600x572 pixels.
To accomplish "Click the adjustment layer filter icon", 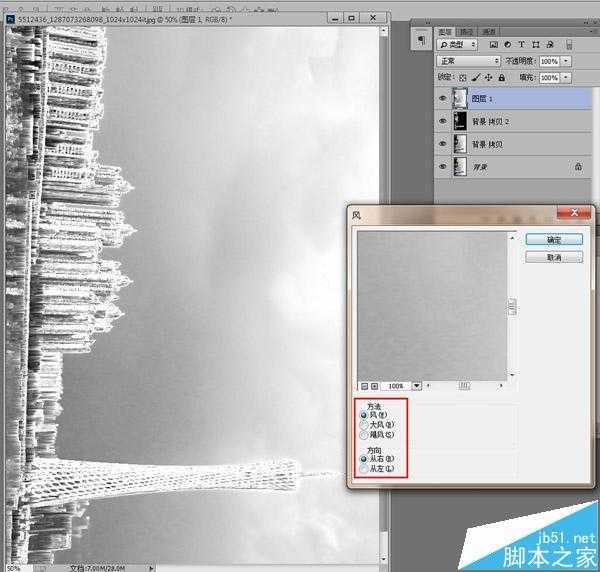I will coord(507,44).
